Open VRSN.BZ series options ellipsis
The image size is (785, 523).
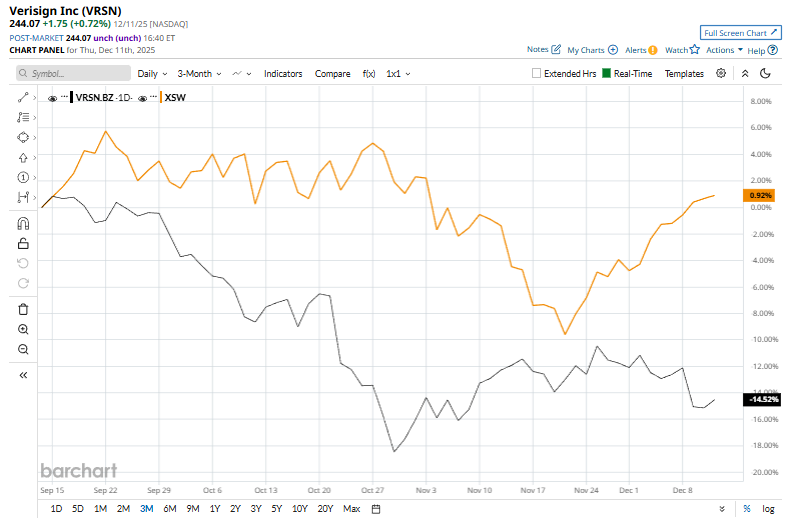(64, 97)
